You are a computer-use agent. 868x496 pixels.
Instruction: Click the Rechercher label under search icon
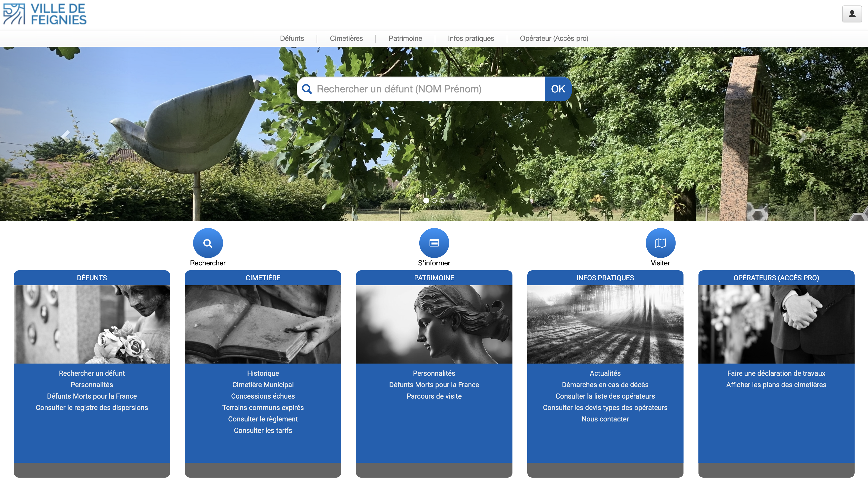(208, 263)
